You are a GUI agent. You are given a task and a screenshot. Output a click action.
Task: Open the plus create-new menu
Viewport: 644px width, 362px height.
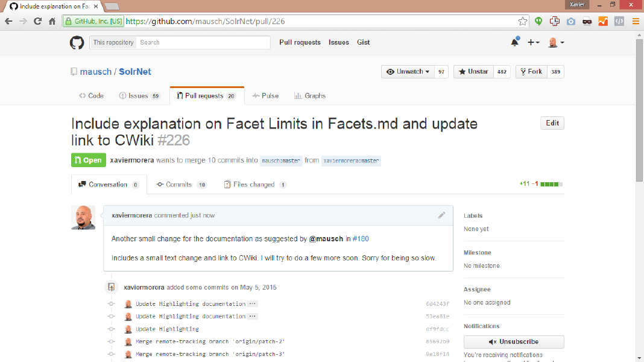(533, 42)
